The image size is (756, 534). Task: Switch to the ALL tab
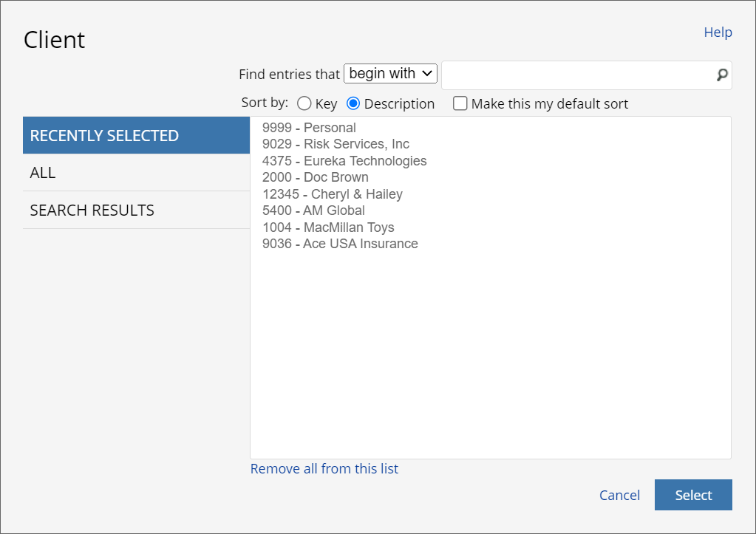pos(43,172)
